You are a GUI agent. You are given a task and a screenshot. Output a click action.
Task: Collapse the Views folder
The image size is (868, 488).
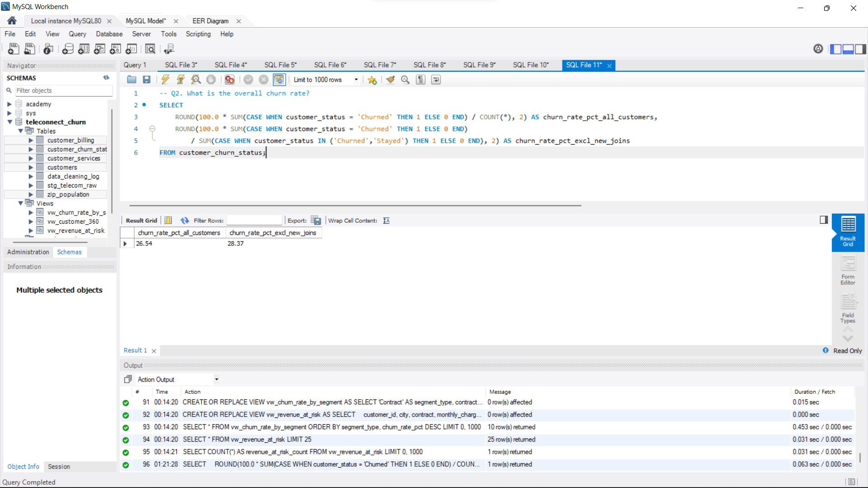pyautogui.click(x=20, y=203)
